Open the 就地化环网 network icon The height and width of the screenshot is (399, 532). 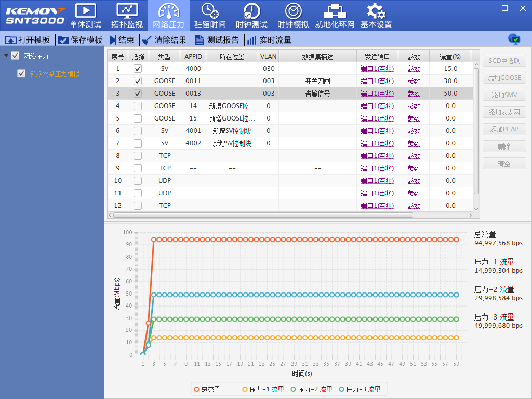click(x=335, y=10)
